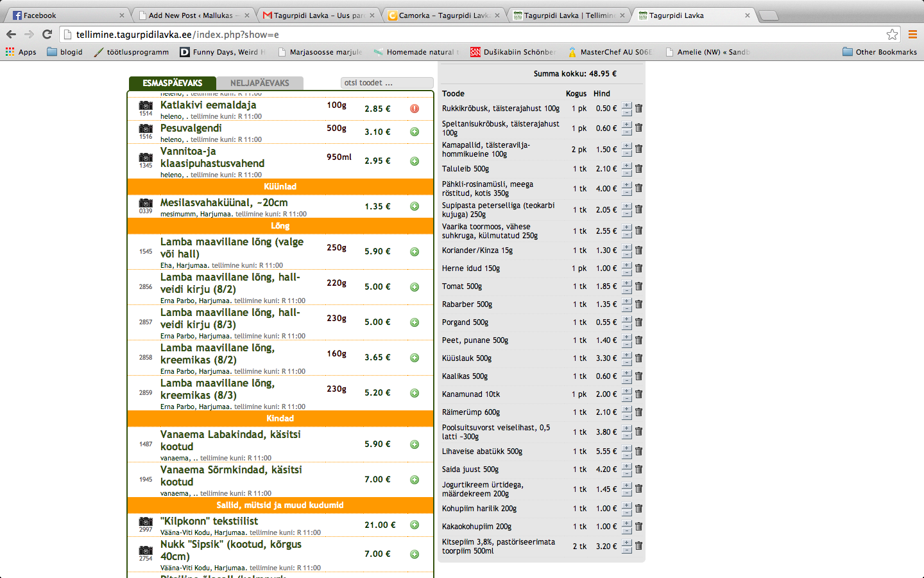Open Apps shortcut in bookmarks bar
This screenshot has width=924, height=578.
pyautogui.click(x=21, y=52)
